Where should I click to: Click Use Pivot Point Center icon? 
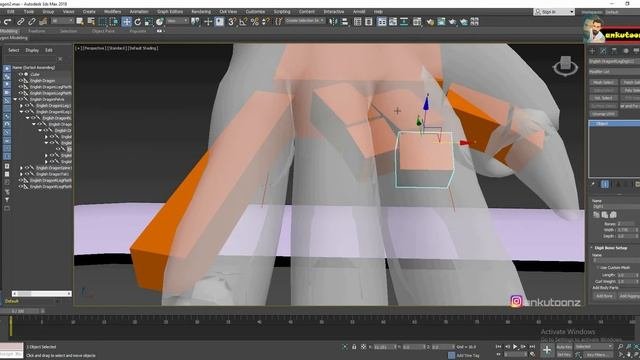[x=196, y=22]
